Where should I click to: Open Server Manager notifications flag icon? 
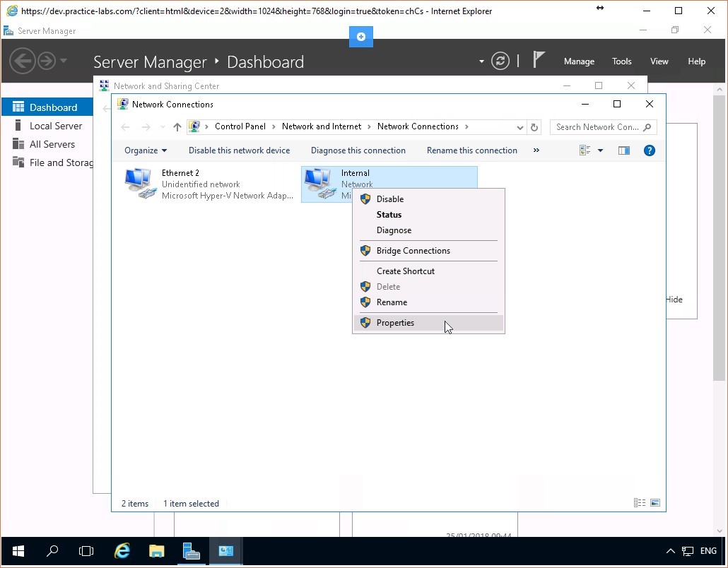click(x=538, y=61)
